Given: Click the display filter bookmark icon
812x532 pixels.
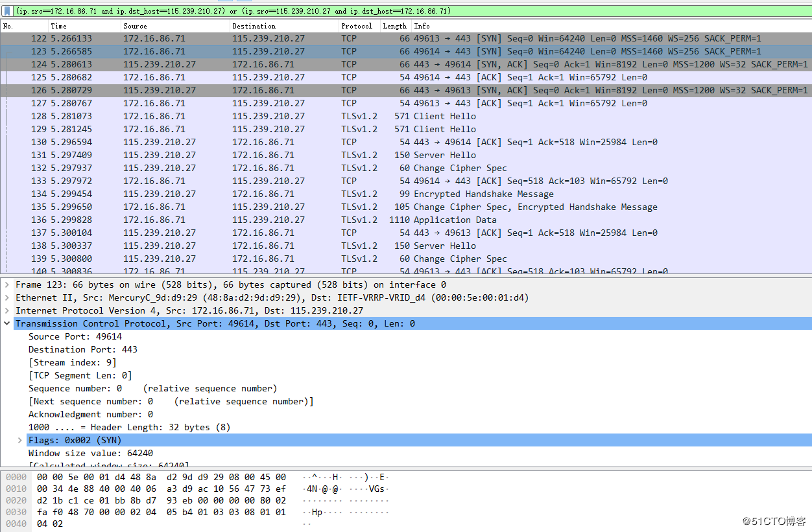Looking at the screenshot, I should (x=7, y=11).
